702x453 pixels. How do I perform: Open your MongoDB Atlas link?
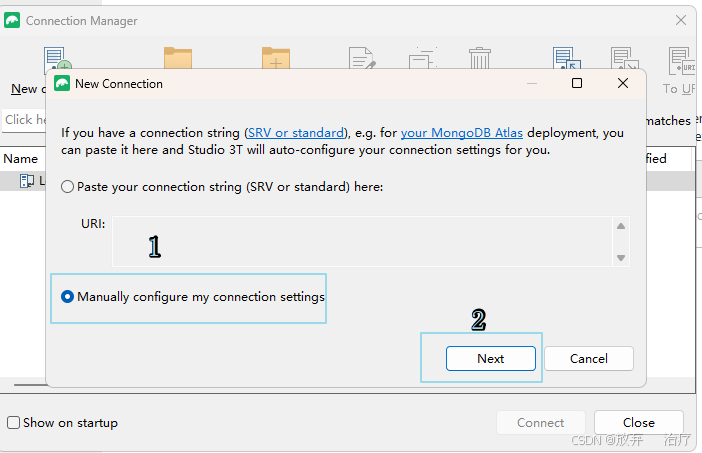coord(462,133)
